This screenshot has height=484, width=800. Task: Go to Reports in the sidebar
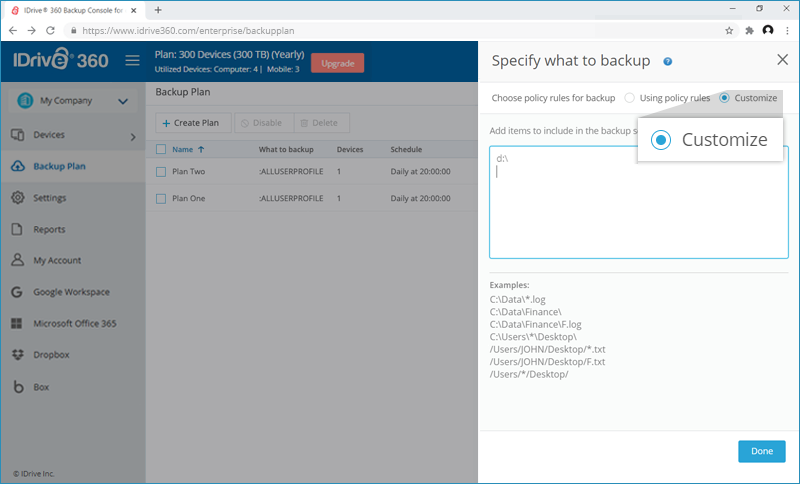(49, 229)
